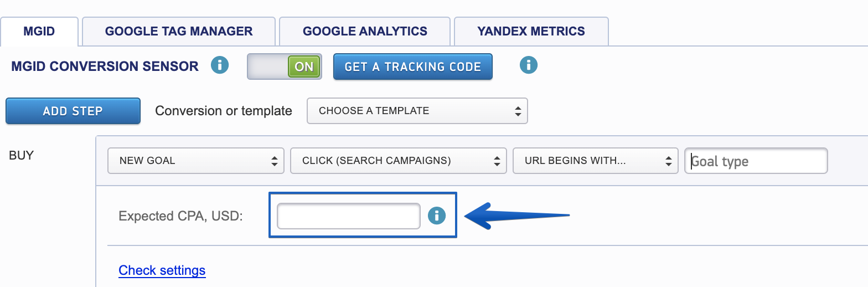868x287 pixels.
Task: Focus the Goal type input field
Action: point(756,161)
